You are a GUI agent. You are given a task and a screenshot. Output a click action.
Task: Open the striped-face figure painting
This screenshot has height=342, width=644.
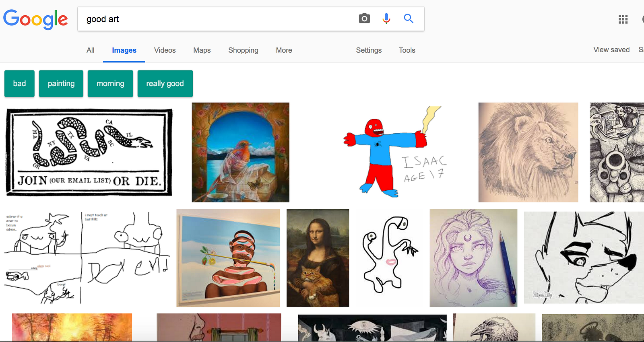point(228,258)
